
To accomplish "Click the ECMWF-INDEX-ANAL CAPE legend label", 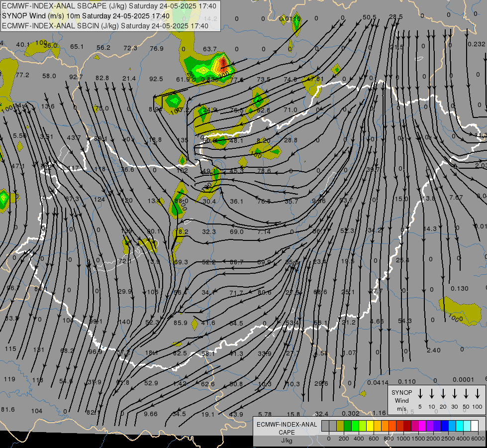I will click(287, 432).
